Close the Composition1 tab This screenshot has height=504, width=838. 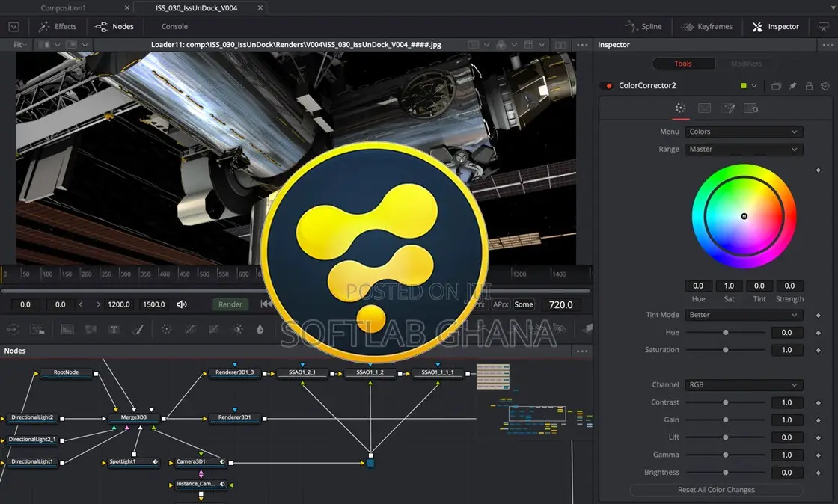[x=126, y=8]
